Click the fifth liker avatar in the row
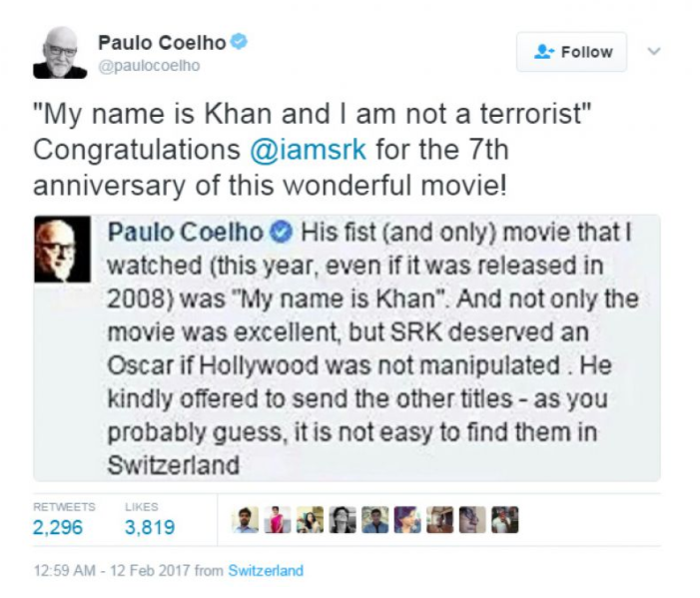Viewport: 700px width, 598px height. 374,520
